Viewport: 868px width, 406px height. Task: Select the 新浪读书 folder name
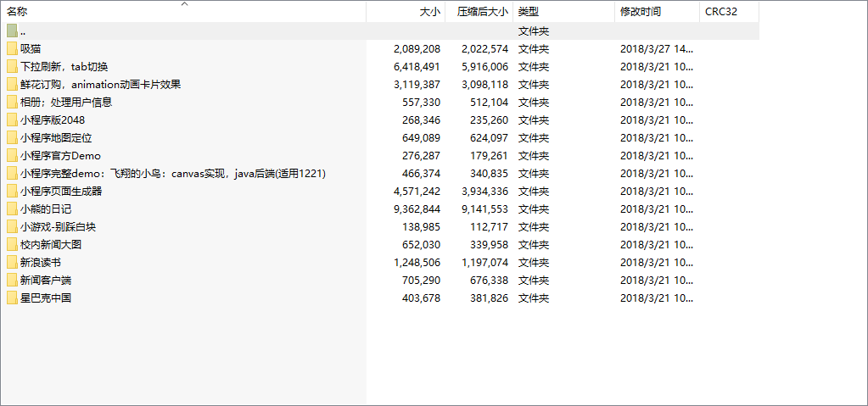point(41,262)
